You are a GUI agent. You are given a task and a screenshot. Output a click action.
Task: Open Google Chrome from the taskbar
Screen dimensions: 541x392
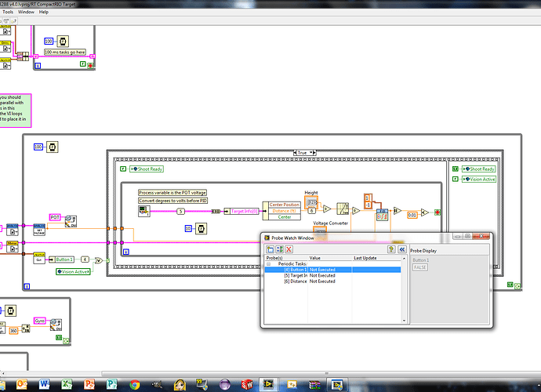(x=135, y=384)
